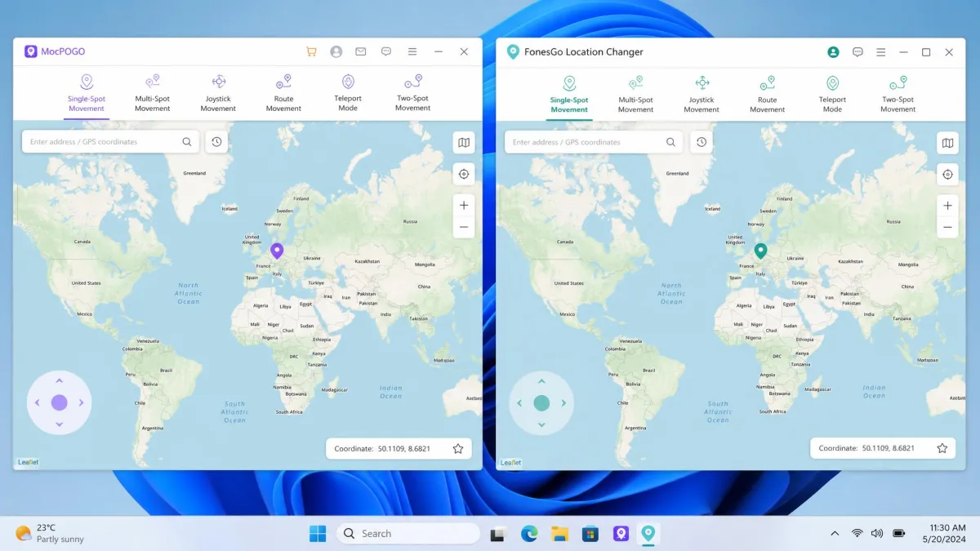Zoom in the FonesGo map

[x=947, y=206]
